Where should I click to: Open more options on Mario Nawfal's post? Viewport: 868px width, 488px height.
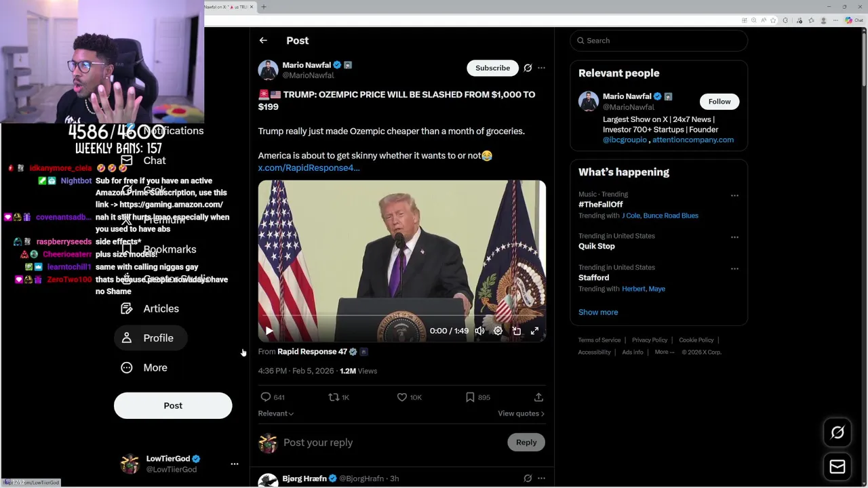541,68
